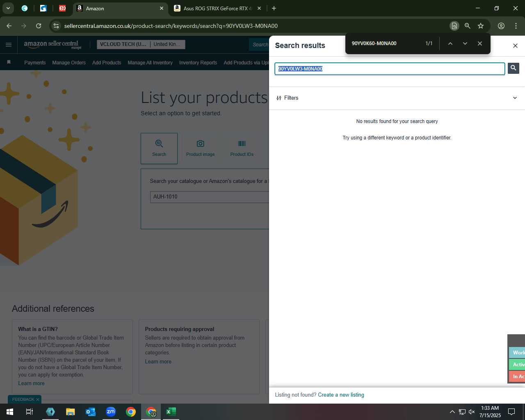The width and height of the screenshot is (525, 420).
Task: Open the Windows Start menu
Action: (x=10, y=412)
